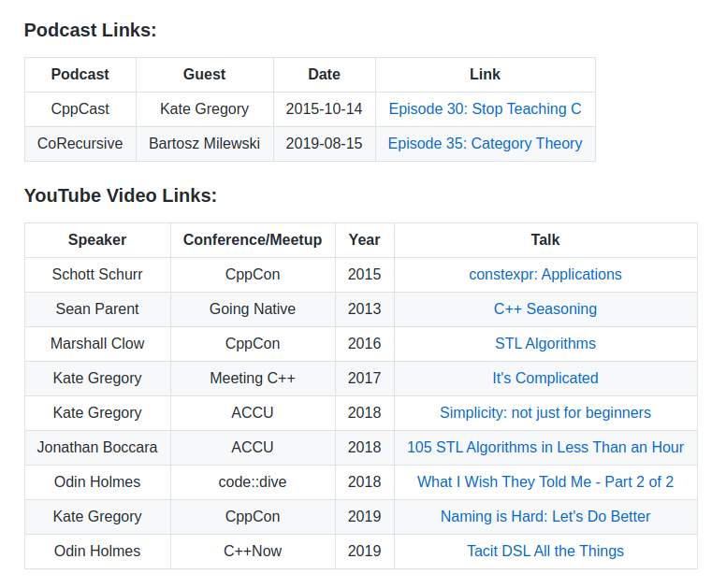Screen dimensions: 726x588
Task: Open Simplicity: not just for beginners link
Action: click(x=544, y=413)
